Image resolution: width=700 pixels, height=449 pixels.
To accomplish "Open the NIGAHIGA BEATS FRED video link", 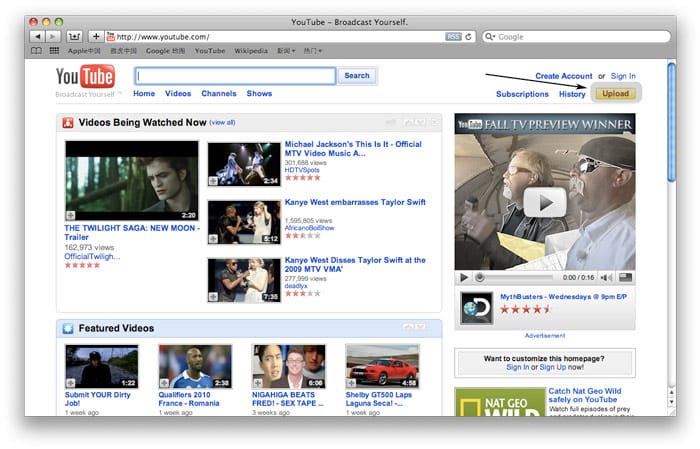I will coord(288,399).
